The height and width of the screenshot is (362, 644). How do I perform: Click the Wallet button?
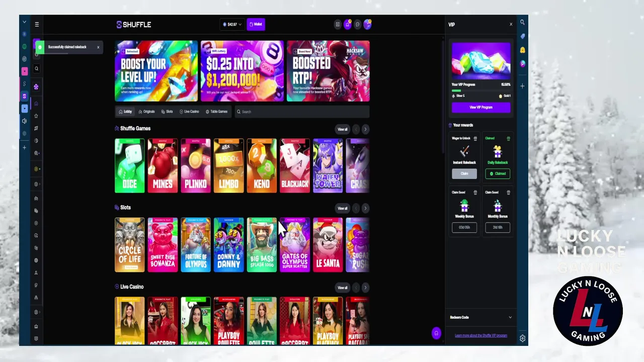tap(256, 24)
